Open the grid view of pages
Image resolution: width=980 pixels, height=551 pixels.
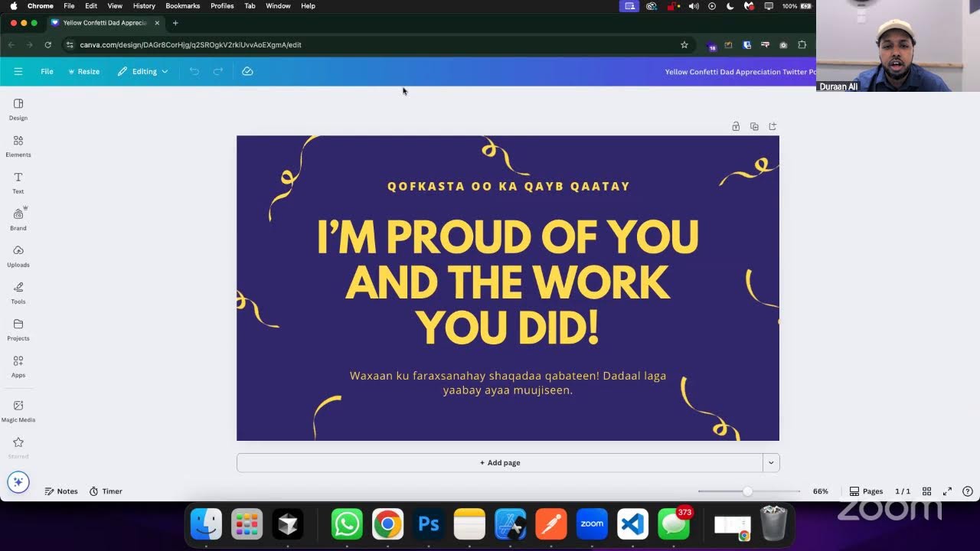coord(926,491)
